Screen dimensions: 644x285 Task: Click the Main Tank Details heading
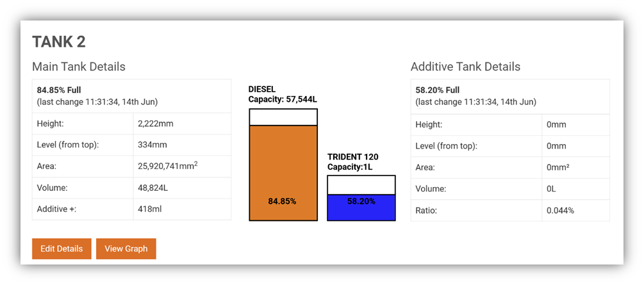coord(79,67)
